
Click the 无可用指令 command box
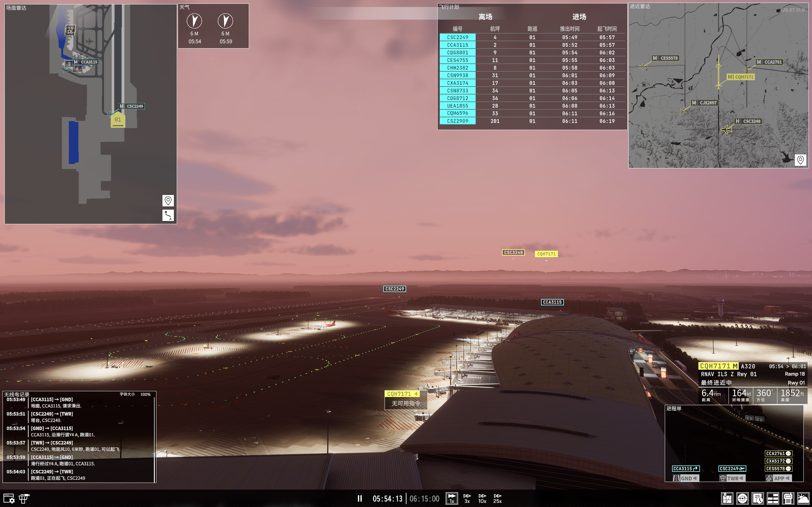click(x=406, y=404)
